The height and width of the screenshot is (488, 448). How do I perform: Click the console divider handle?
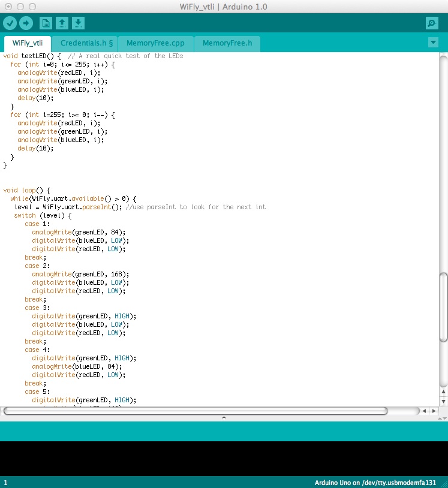point(224,418)
